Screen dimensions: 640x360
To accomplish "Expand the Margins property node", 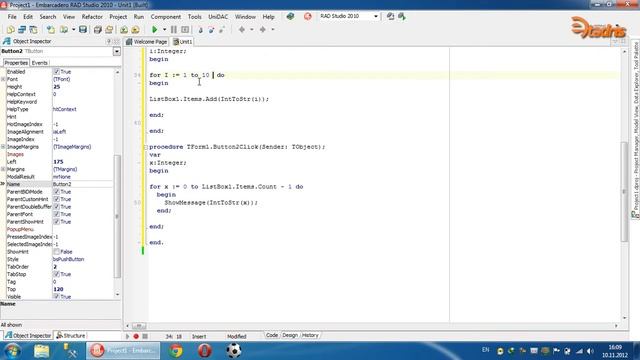I will point(3,169).
